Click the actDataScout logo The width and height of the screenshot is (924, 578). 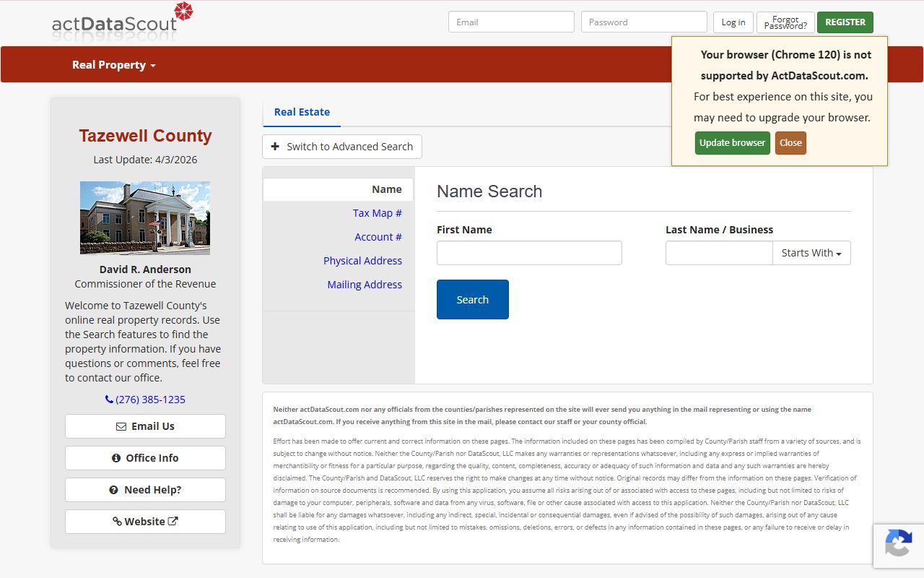(122, 21)
